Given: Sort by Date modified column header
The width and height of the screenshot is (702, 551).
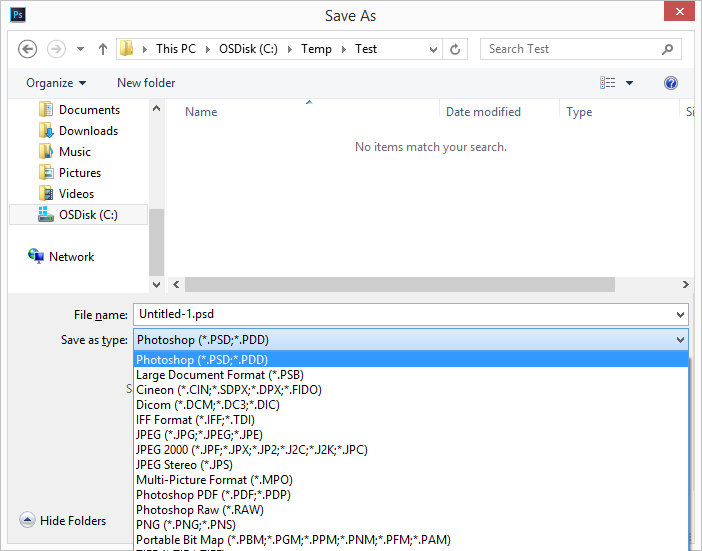Looking at the screenshot, I should point(484,112).
